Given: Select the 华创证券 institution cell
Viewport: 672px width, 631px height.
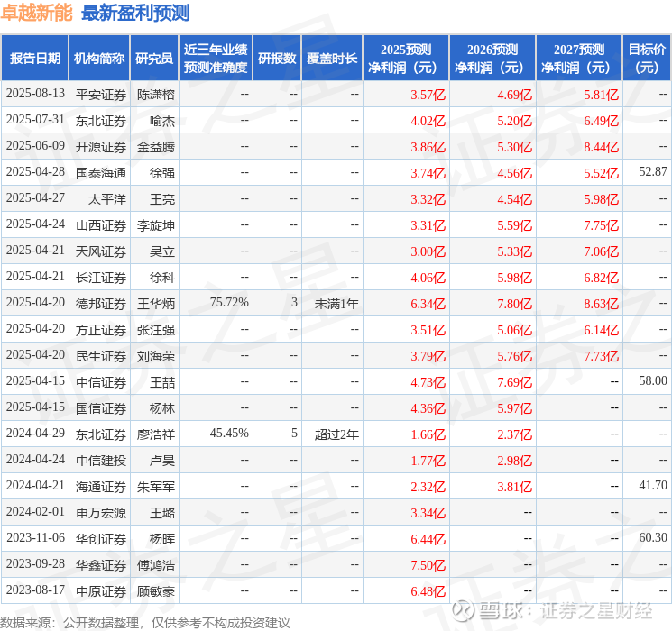Looking at the screenshot, I should pyautogui.click(x=101, y=539).
